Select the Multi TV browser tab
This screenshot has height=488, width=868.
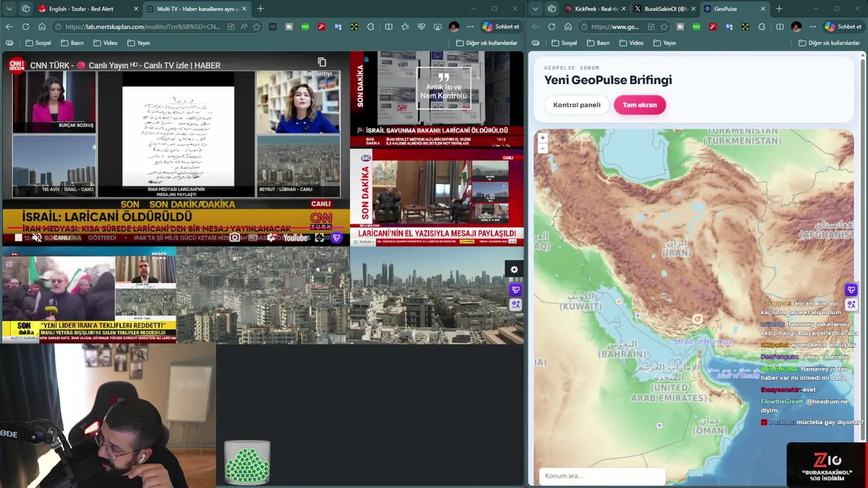click(196, 9)
